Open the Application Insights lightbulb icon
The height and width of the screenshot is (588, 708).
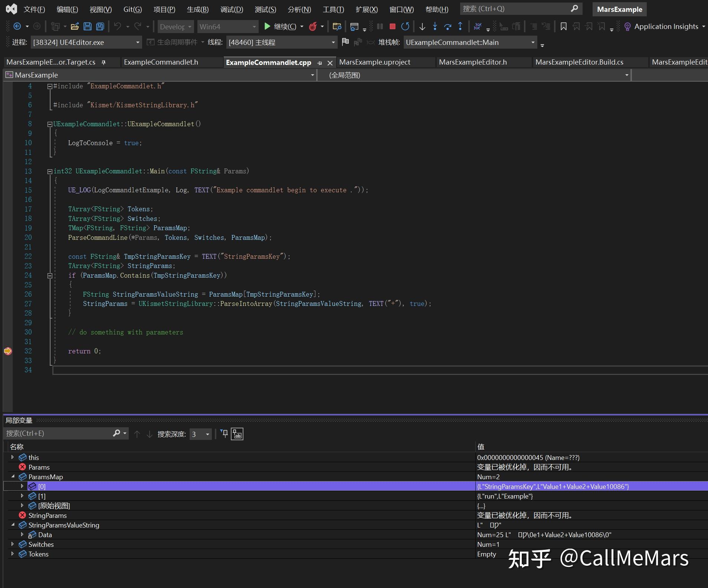(x=627, y=27)
